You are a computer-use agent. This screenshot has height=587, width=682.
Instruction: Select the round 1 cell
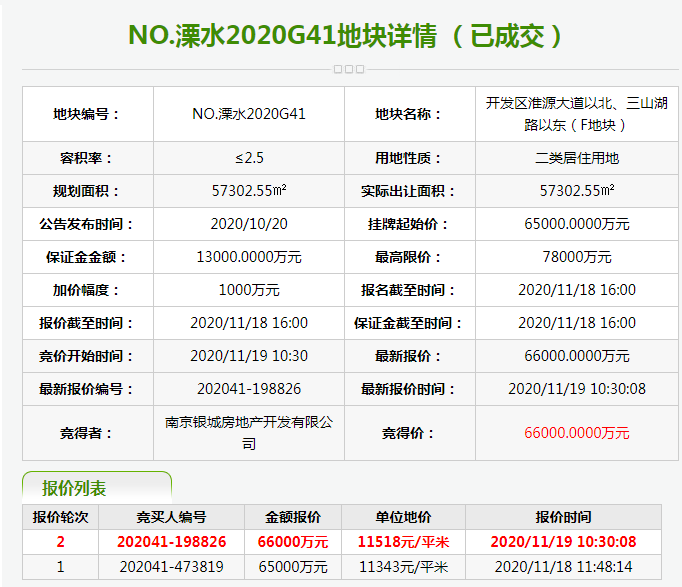[x=60, y=567]
